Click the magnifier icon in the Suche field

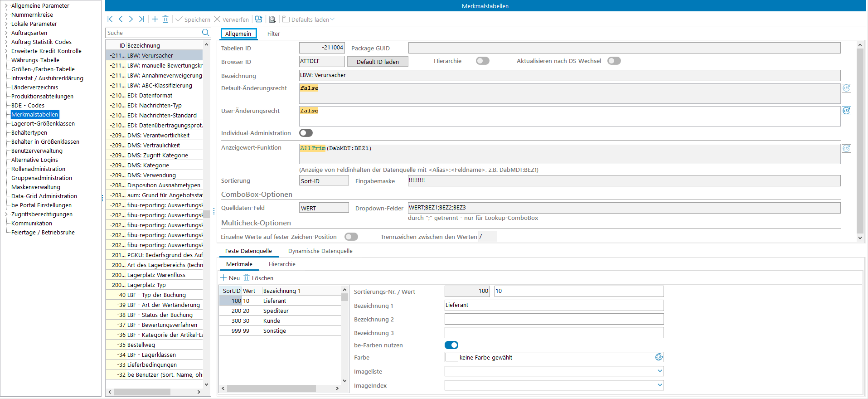pos(205,33)
